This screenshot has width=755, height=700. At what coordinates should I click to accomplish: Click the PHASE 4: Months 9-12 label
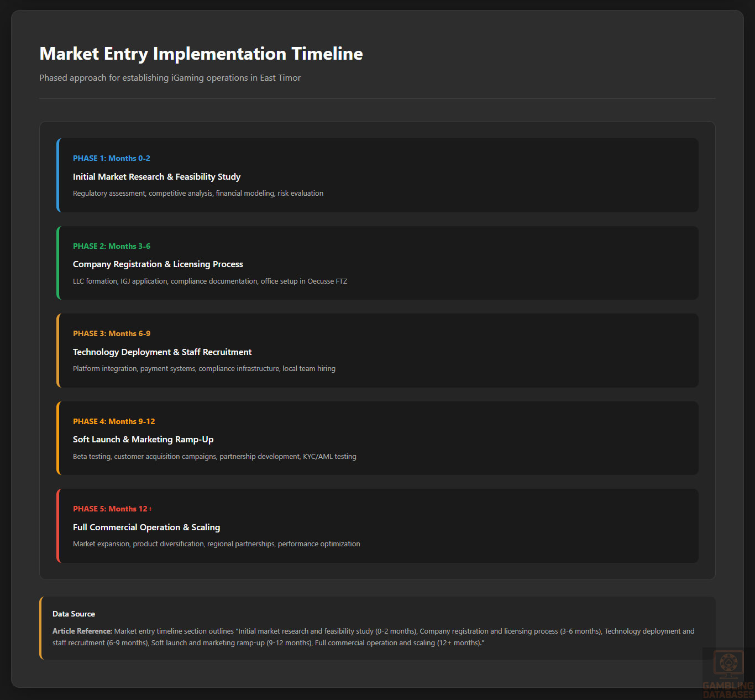[114, 421]
